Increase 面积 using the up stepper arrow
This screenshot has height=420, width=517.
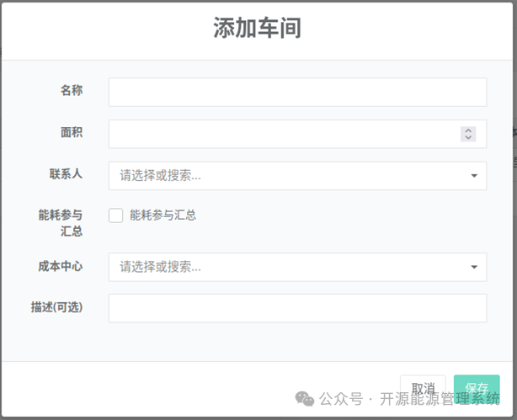468,130
